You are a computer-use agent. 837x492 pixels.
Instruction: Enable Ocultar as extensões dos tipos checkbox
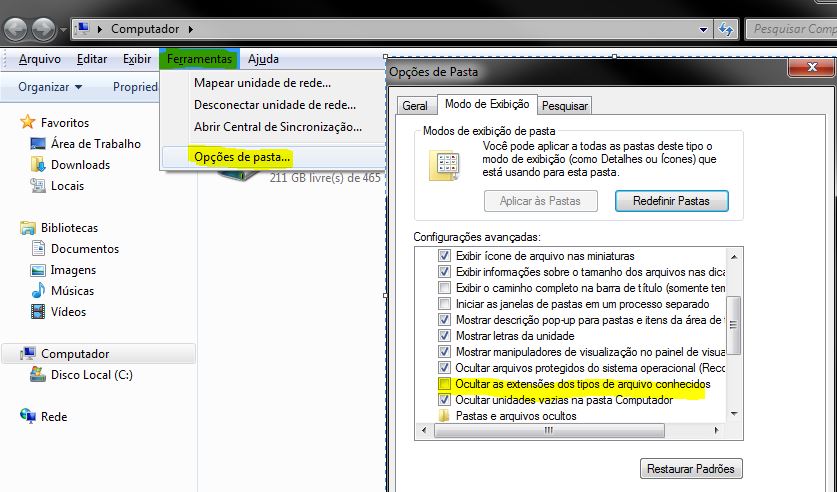tap(445, 384)
